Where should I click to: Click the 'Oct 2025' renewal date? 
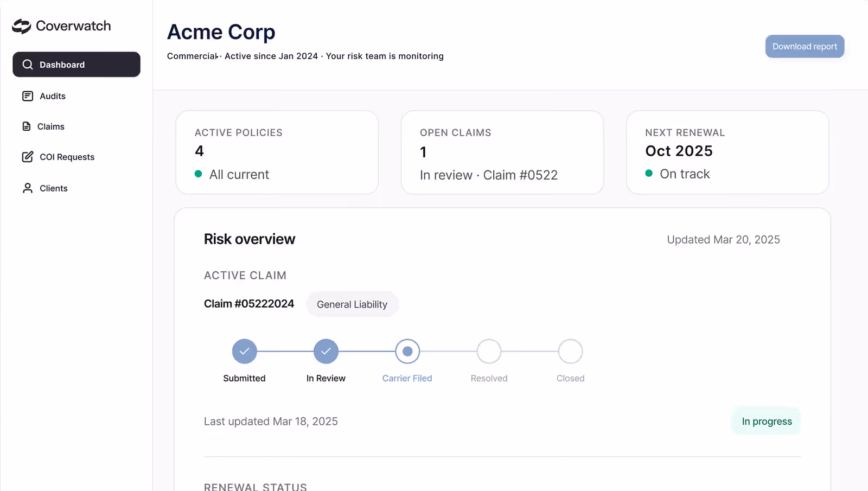pos(679,151)
